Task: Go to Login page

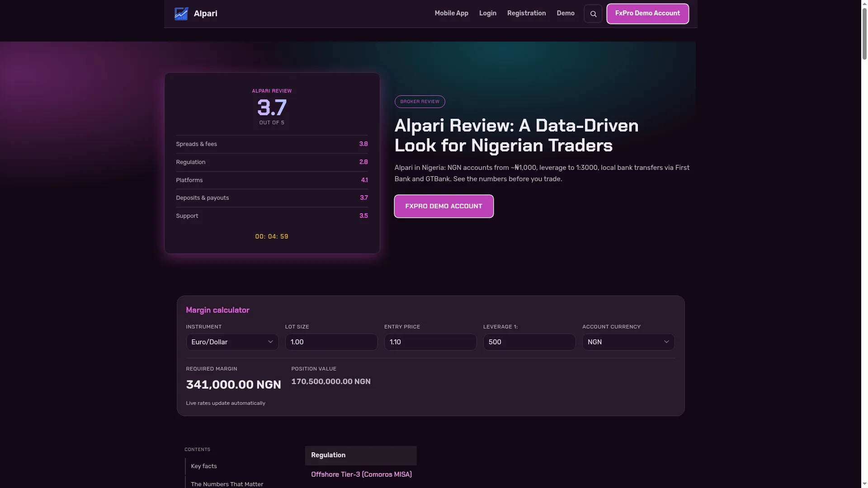Action: click(x=488, y=14)
